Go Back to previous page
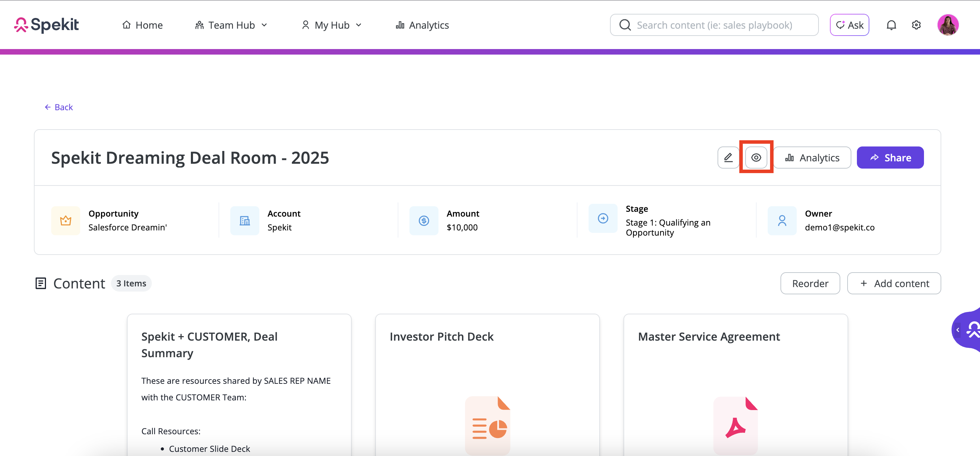 (58, 107)
